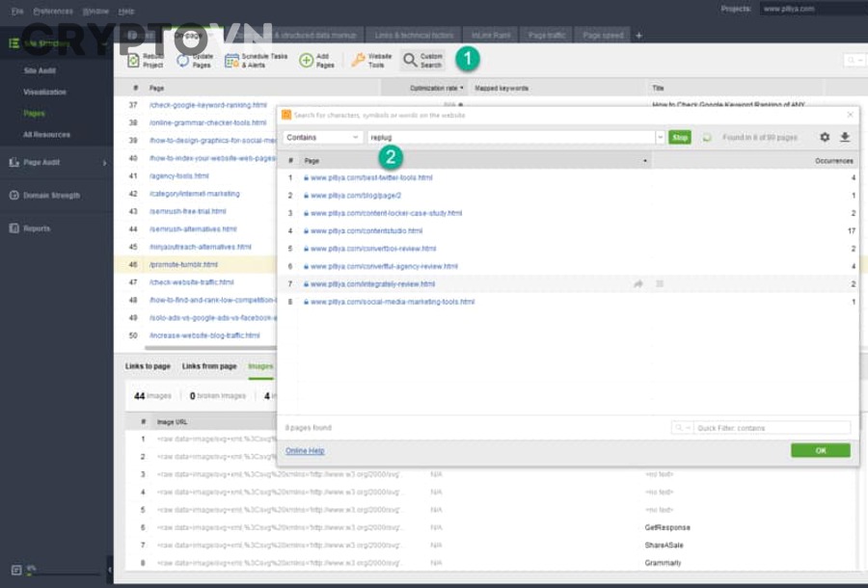Click share arrow icon on integrately-review row
This screenshot has width=868, height=588.
click(x=638, y=283)
